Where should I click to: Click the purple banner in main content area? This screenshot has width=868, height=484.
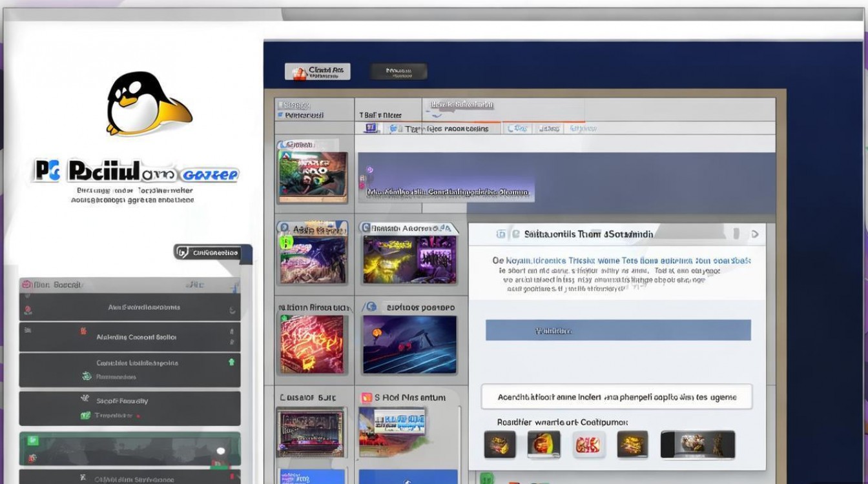coord(566,183)
